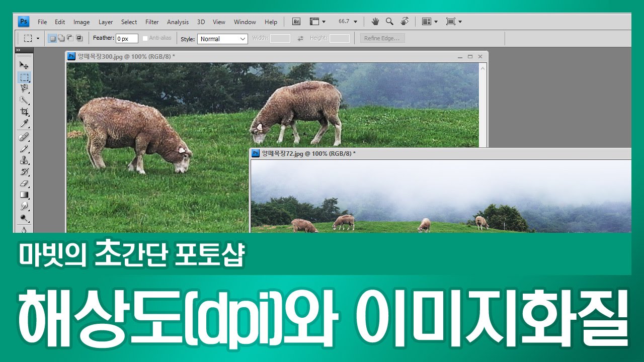Select the Rotate View tool

click(x=405, y=22)
